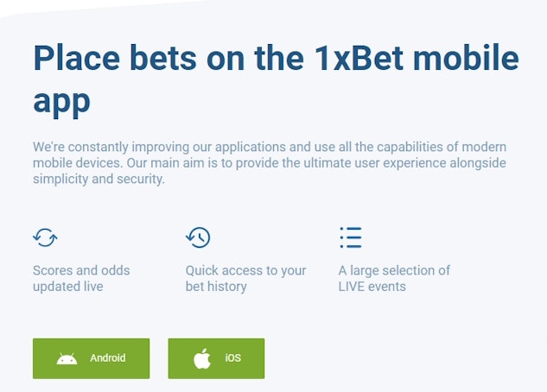547x392 pixels.
Task: Click the "updated live" text line
Action: coord(68,287)
